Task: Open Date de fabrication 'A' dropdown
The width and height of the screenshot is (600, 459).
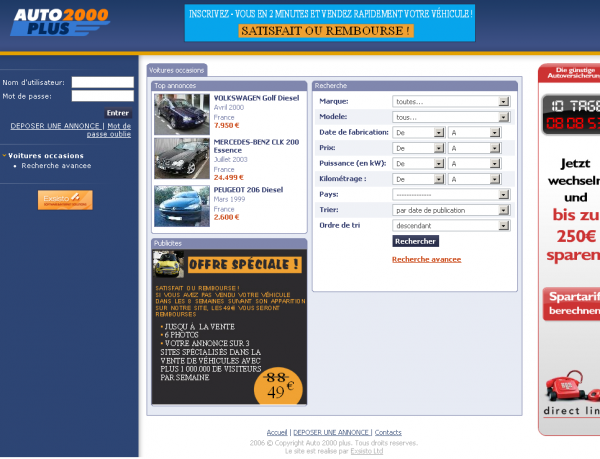Action: (x=474, y=132)
